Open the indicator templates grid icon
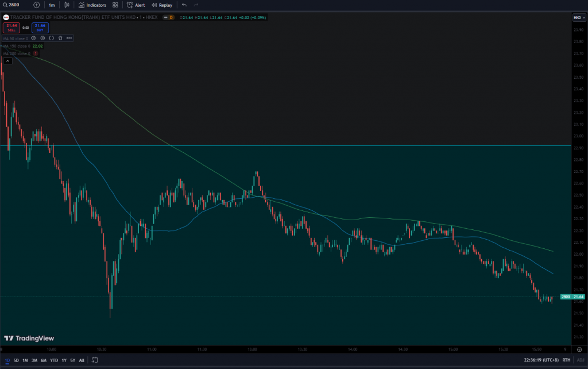 pos(115,5)
